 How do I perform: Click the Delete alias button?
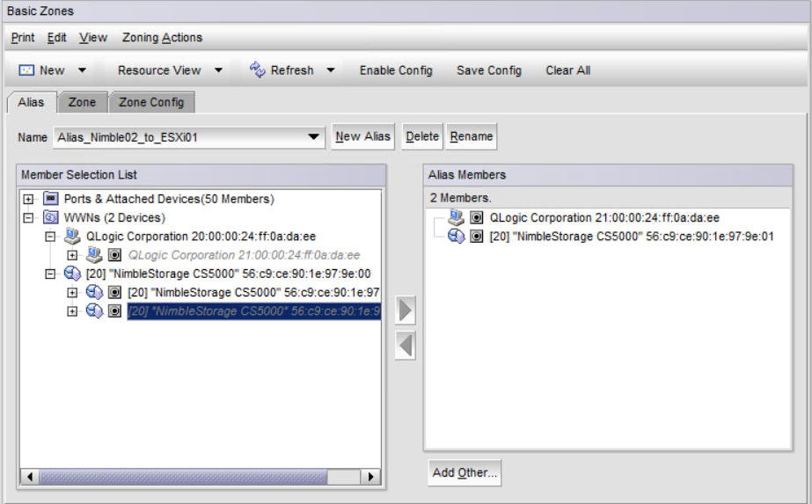(422, 136)
